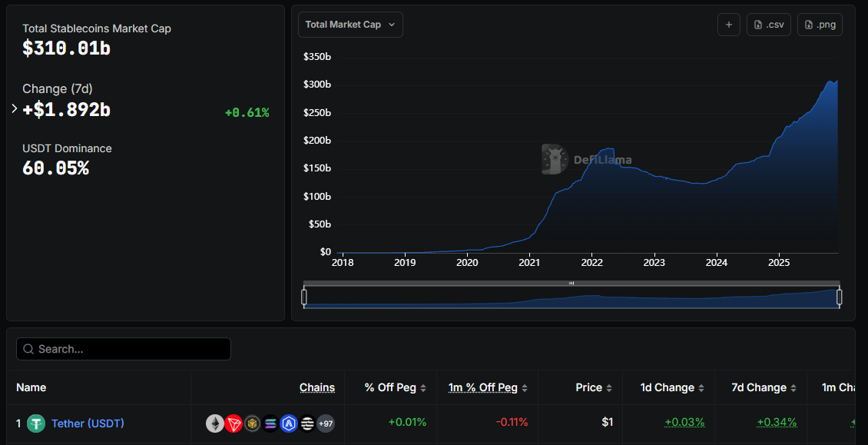Click the Tether logo icon
868x445 pixels.
point(36,423)
